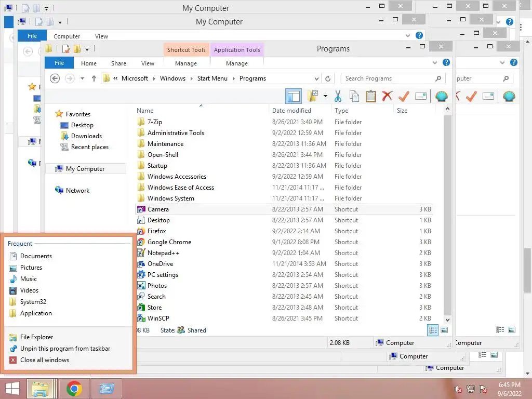This screenshot has height=399, width=532.
Task: Switch to the View tab in Programs
Action: pyautogui.click(x=148, y=63)
